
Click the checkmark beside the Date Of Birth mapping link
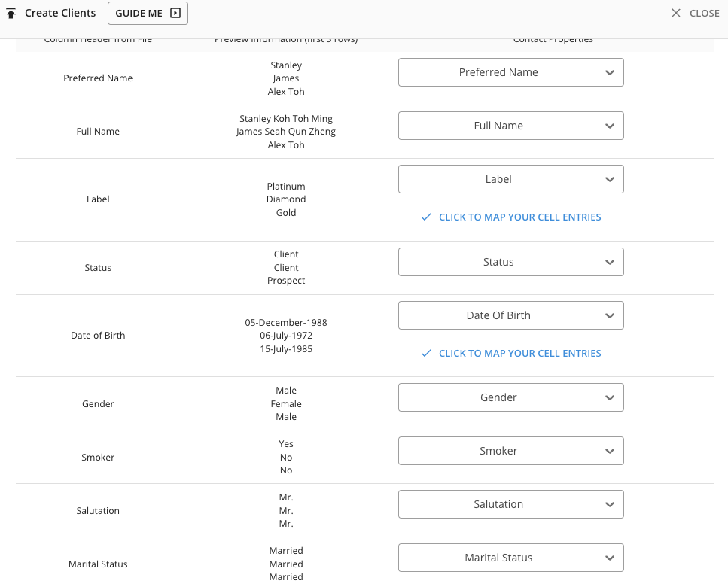[426, 353]
